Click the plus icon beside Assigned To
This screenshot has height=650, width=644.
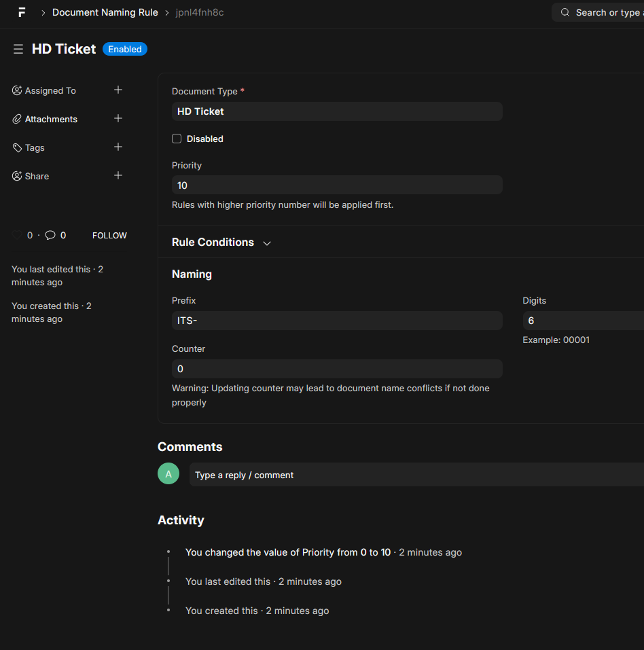[x=118, y=90]
